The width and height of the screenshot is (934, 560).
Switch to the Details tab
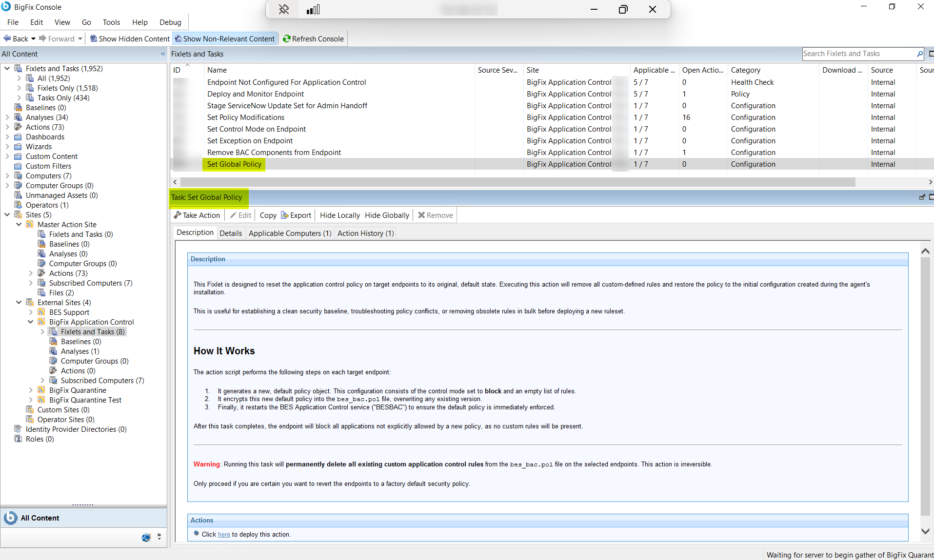231,233
